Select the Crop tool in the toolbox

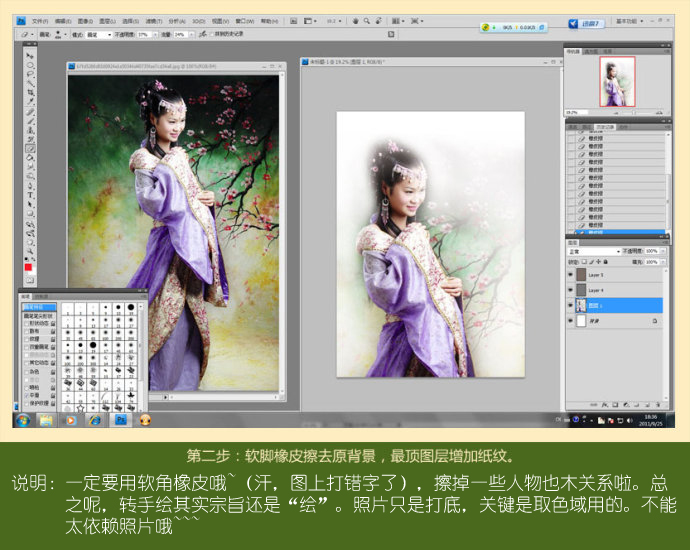(x=30, y=93)
